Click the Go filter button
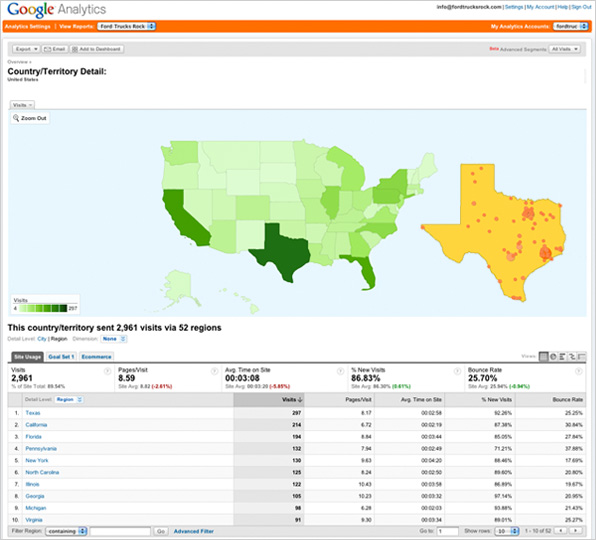This screenshot has width=596, height=540. point(161,531)
